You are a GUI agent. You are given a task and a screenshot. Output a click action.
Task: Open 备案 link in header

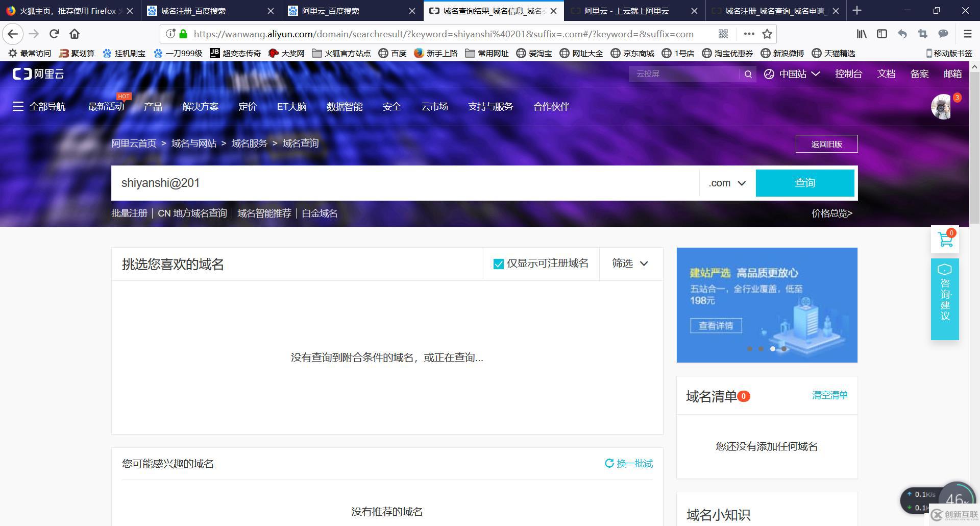(x=919, y=74)
